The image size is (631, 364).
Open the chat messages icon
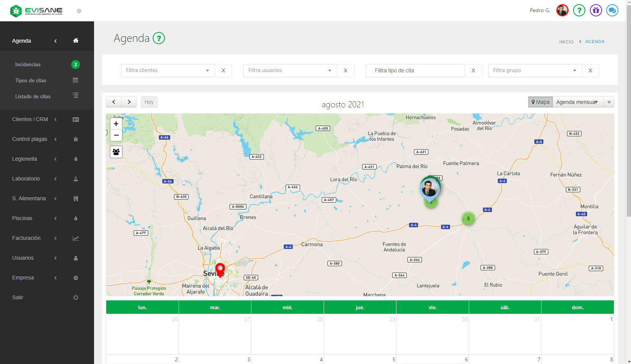tap(612, 10)
